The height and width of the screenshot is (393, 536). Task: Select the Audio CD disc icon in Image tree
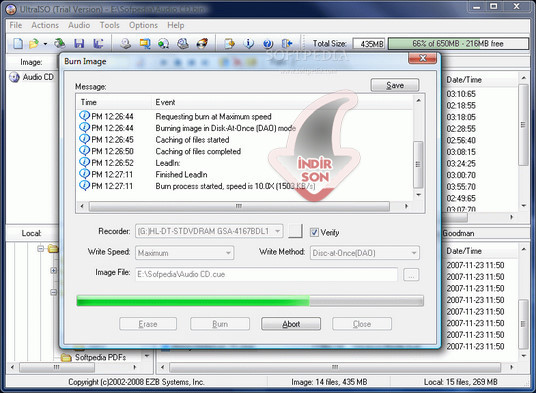14,77
